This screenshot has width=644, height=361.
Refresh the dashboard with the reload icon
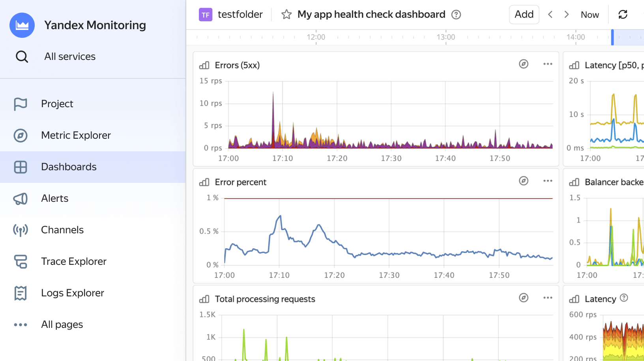click(623, 15)
